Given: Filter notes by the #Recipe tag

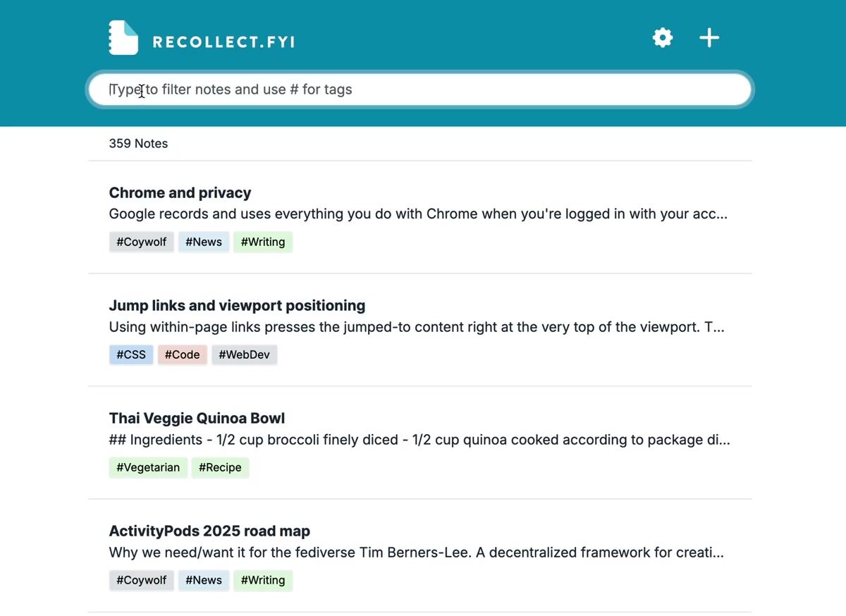Looking at the screenshot, I should pyautogui.click(x=220, y=467).
